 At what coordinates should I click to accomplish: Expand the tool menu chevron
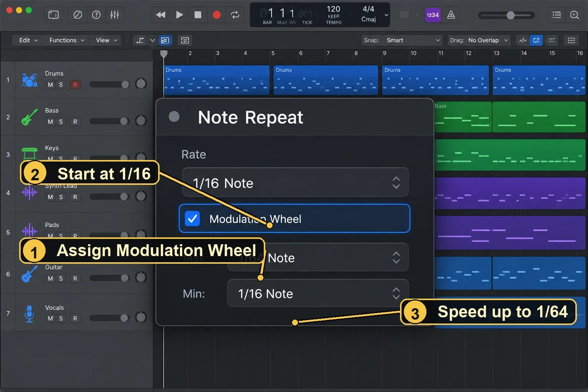tap(152, 40)
